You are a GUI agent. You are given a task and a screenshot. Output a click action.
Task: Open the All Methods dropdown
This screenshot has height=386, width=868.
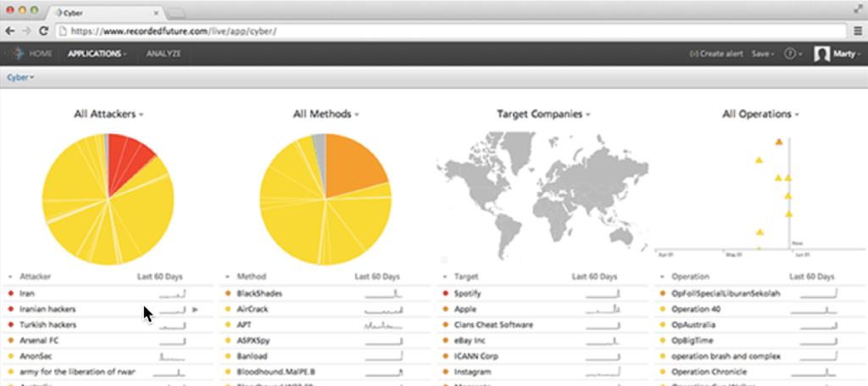pyautogui.click(x=326, y=114)
